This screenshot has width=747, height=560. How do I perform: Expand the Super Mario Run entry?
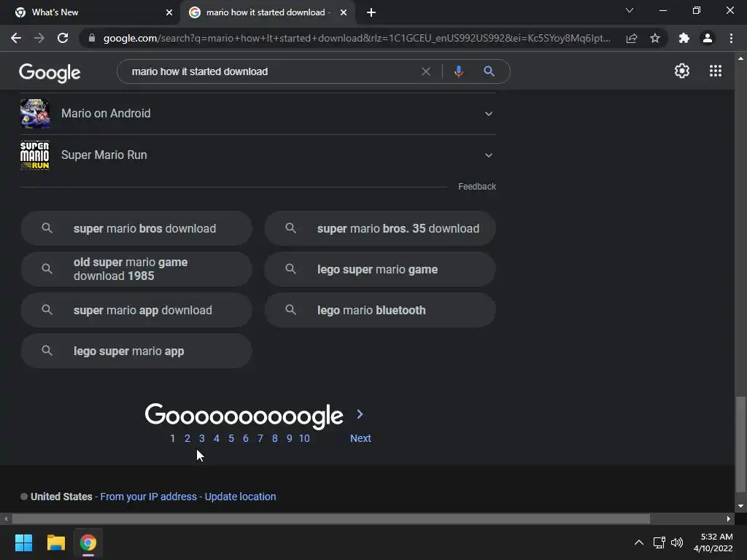click(x=488, y=155)
